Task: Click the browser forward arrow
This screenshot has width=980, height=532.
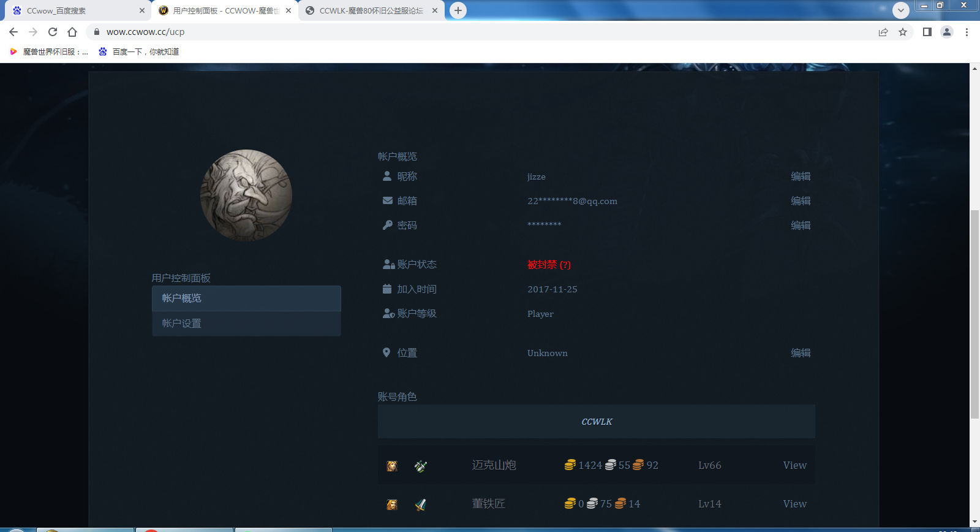Action: pyautogui.click(x=33, y=32)
